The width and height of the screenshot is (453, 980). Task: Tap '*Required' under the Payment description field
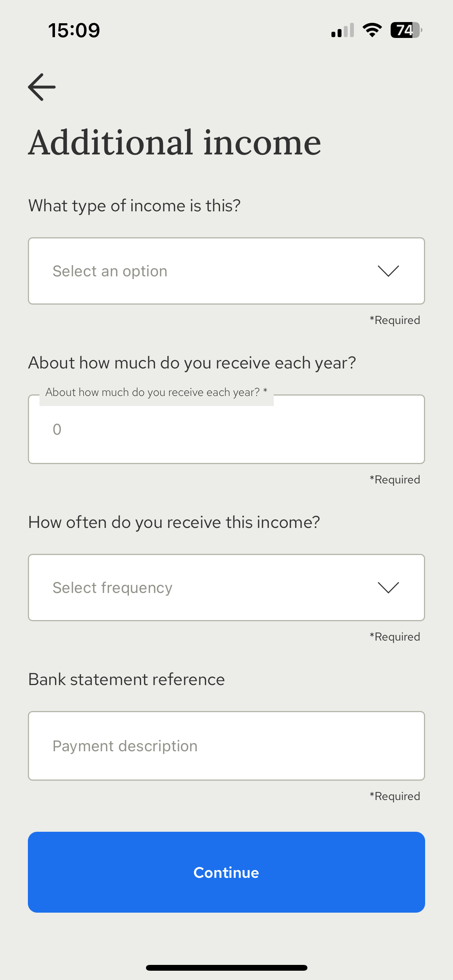(395, 796)
